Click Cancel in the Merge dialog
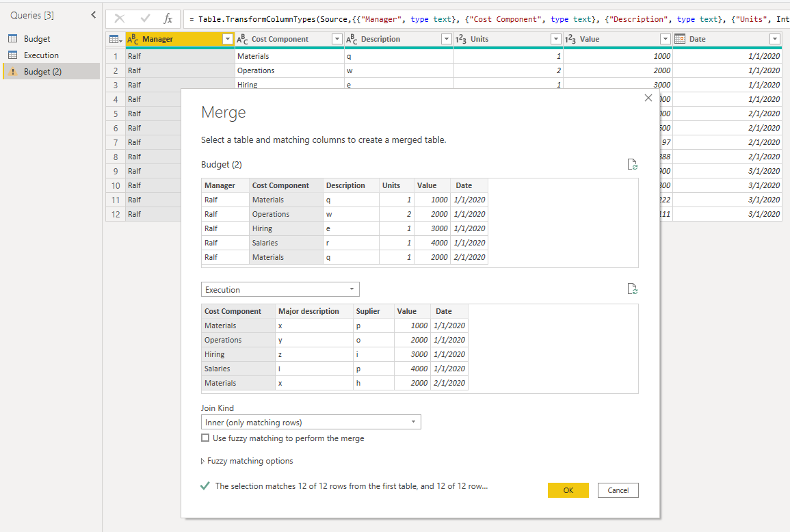The width and height of the screenshot is (790, 532). click(x=618, y=490)
